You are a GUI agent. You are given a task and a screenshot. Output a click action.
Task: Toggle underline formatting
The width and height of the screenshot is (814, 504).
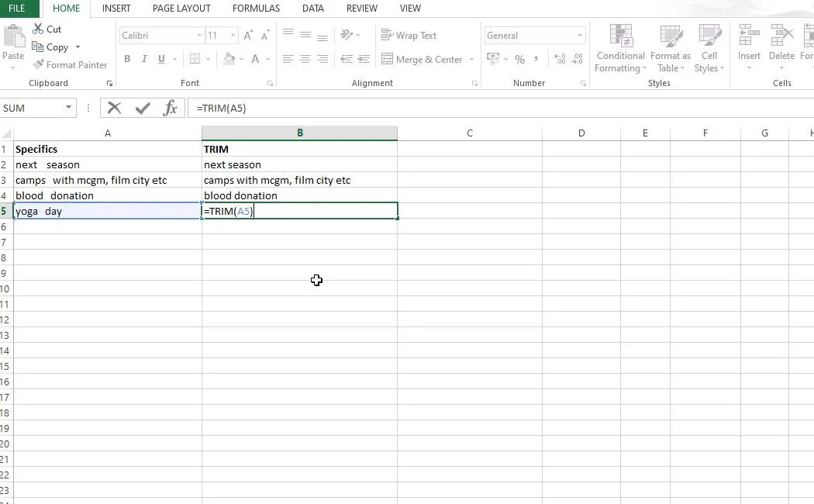[161, 58]
